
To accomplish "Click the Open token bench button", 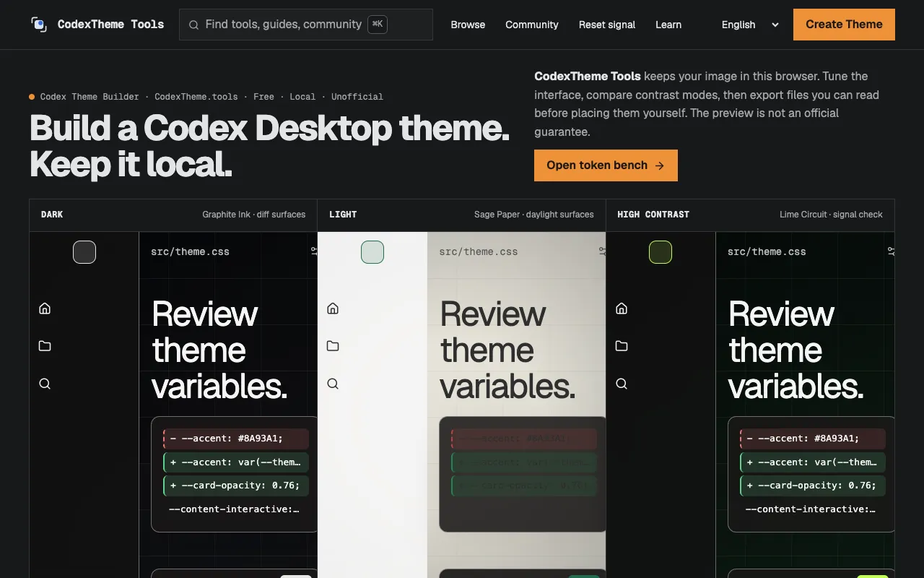I will point(606,165).
